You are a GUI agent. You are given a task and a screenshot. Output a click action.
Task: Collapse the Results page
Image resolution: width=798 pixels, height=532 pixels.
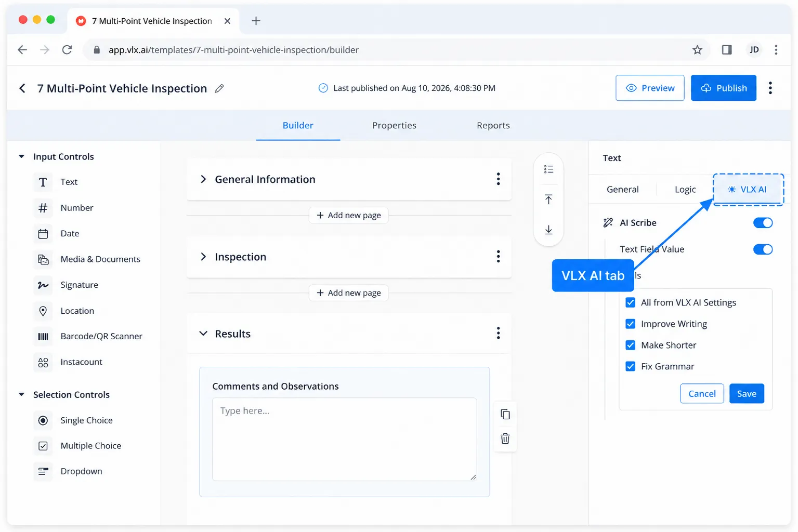[x=203, y=334]
